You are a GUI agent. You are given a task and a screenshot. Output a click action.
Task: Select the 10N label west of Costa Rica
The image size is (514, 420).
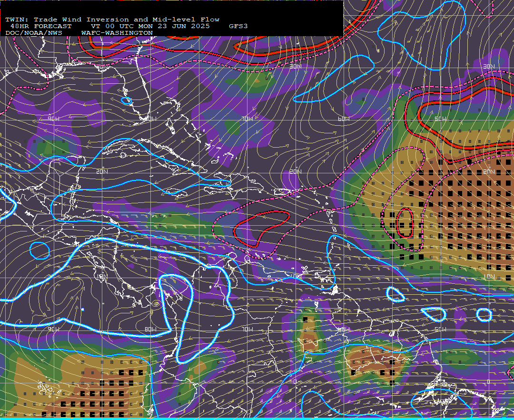point(102,276)
